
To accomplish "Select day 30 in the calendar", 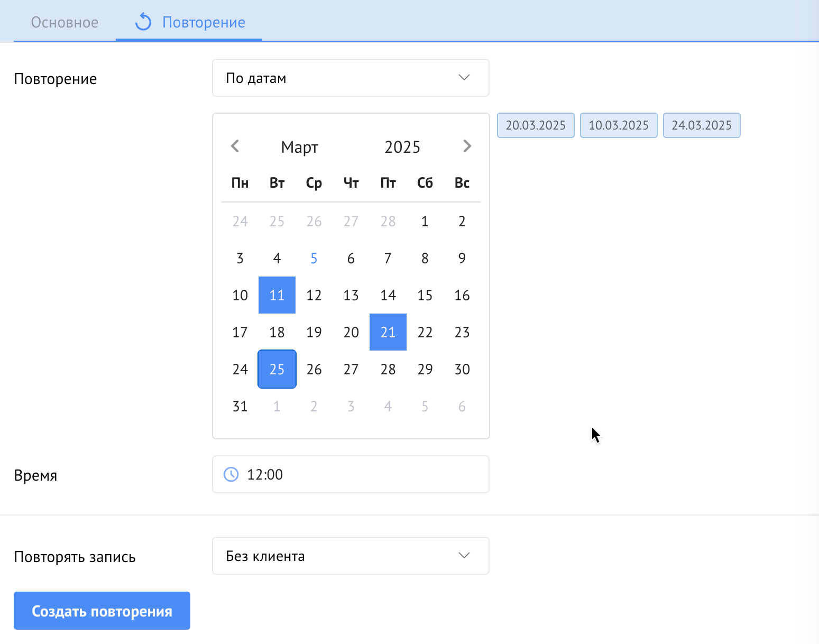I will coord(462,369).
